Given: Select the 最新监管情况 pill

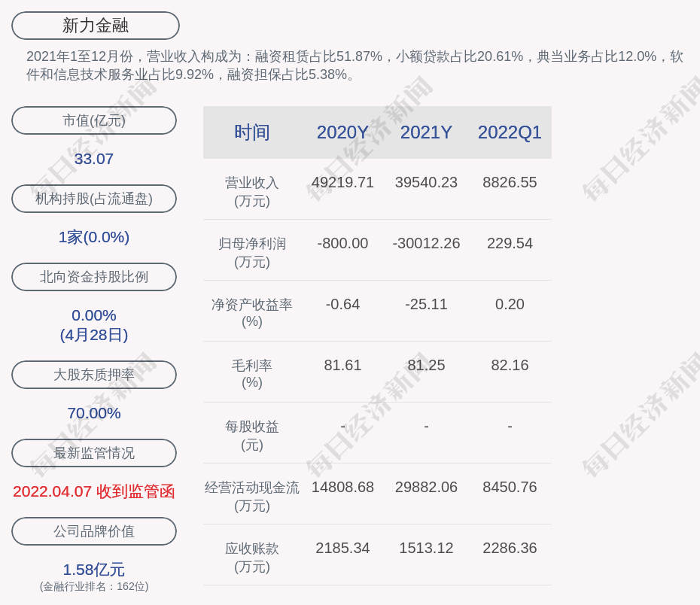Looking at the screenshot, I should (94, 453).
